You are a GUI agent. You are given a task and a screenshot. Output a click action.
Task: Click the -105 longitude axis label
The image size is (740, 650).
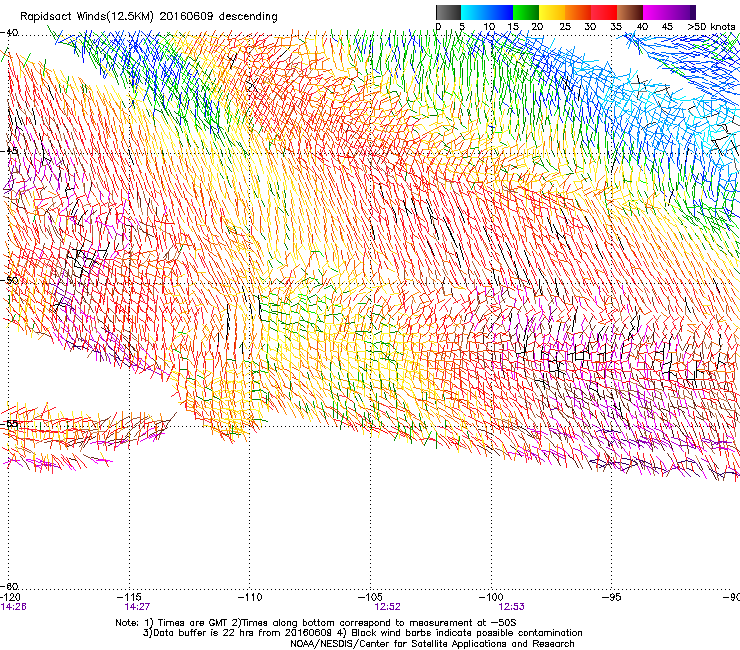370,597
